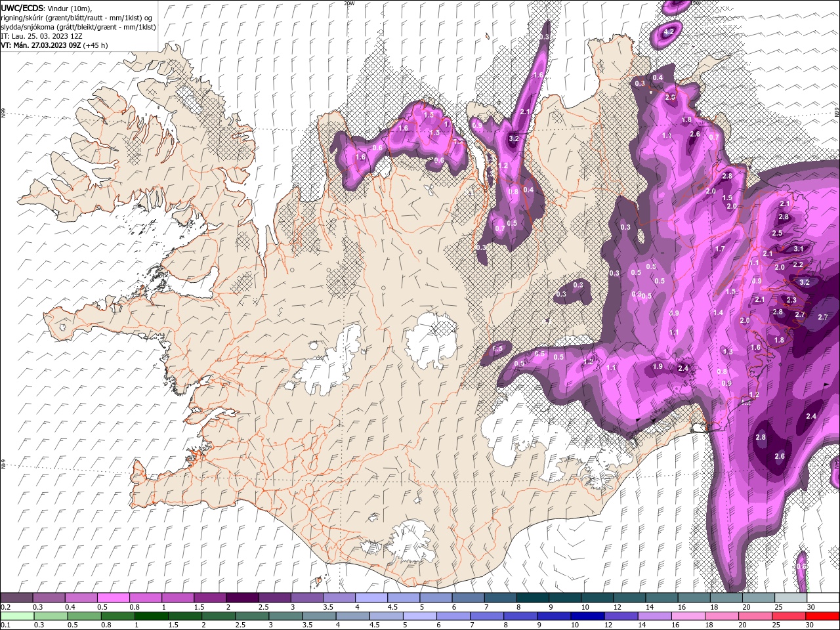
Task: Select the dark teal 9 snow legend swatch
Action: pyautogui.click(x=564, y=598)
